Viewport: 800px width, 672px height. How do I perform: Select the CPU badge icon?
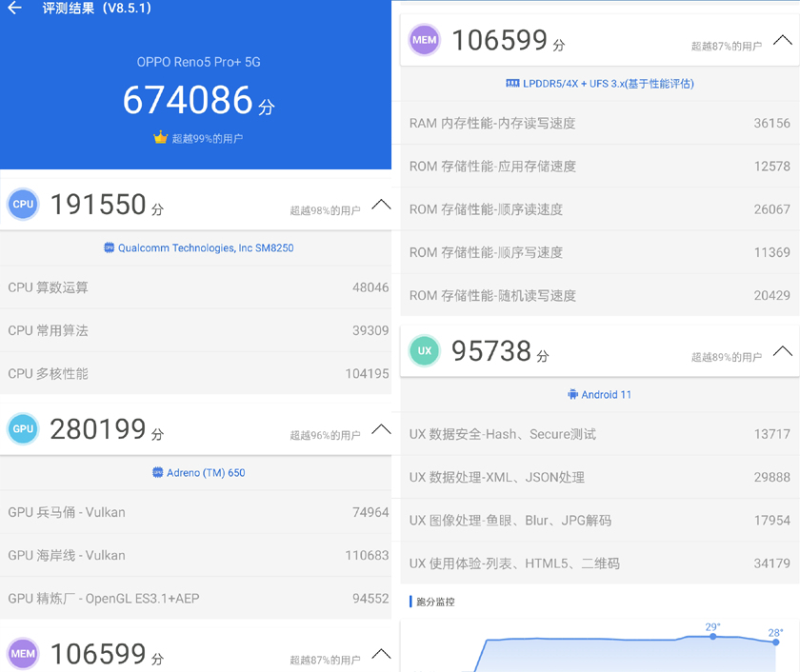pos(22,204)
